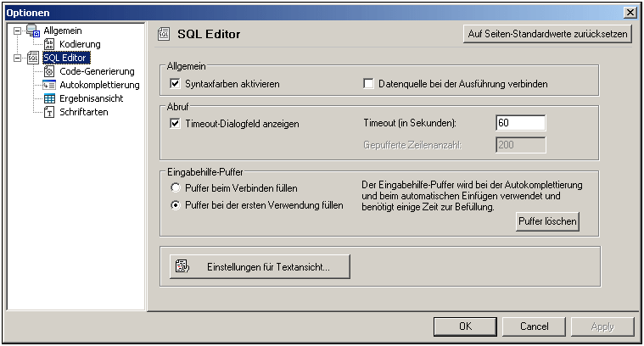Collapse the SQL Editor tree node
The image size is (644, 346).
coord(17,58)
